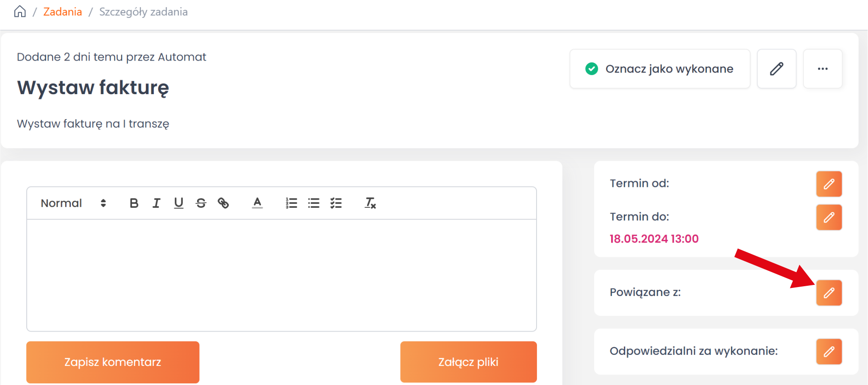Image resolution: width=868 pixels, height=385 pixels.
Task: Edit the Termin do deadline
Action: click(829, 218)
